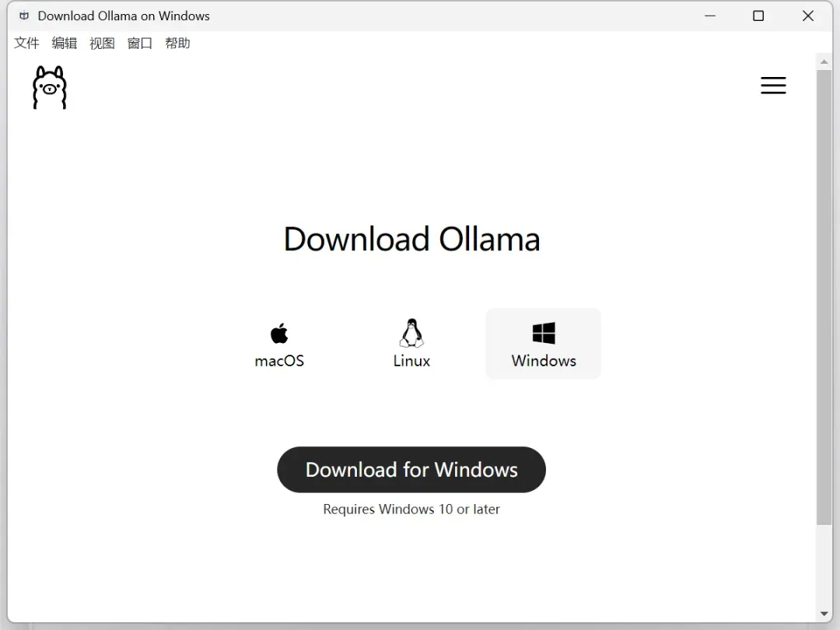Open the 窗口 menu
This screenshot has height=630, width=840.
140,43
